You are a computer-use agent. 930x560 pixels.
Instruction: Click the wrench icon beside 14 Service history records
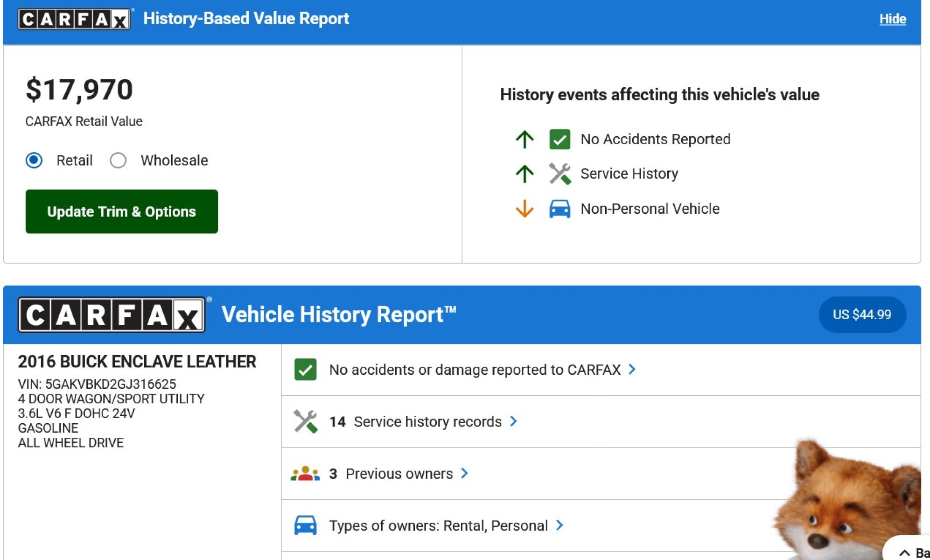305,421
